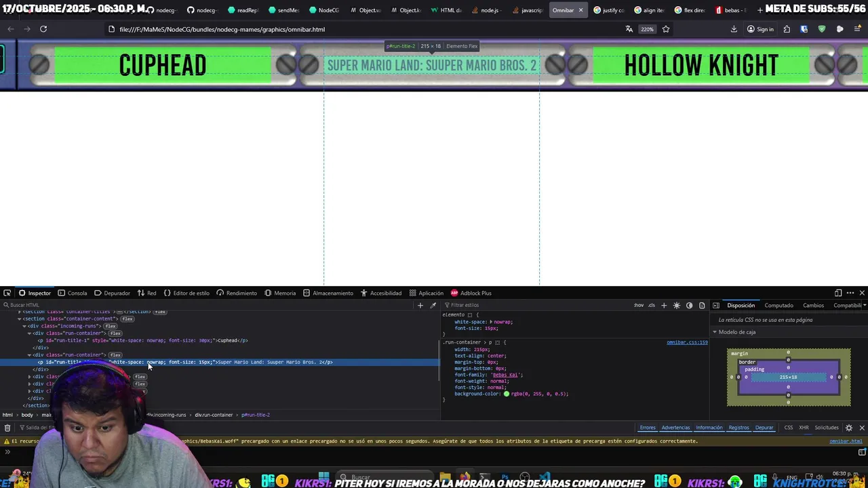Viewport: 868px width, 488px height.
Task: Open the Red network tab
Action: tap(146, 293)
